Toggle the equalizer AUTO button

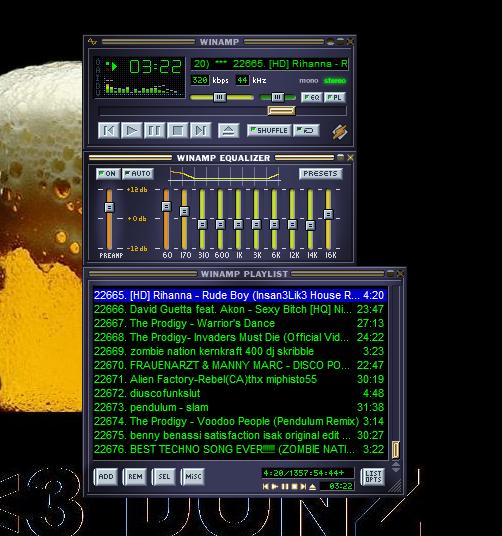click(x=138, y=174)
